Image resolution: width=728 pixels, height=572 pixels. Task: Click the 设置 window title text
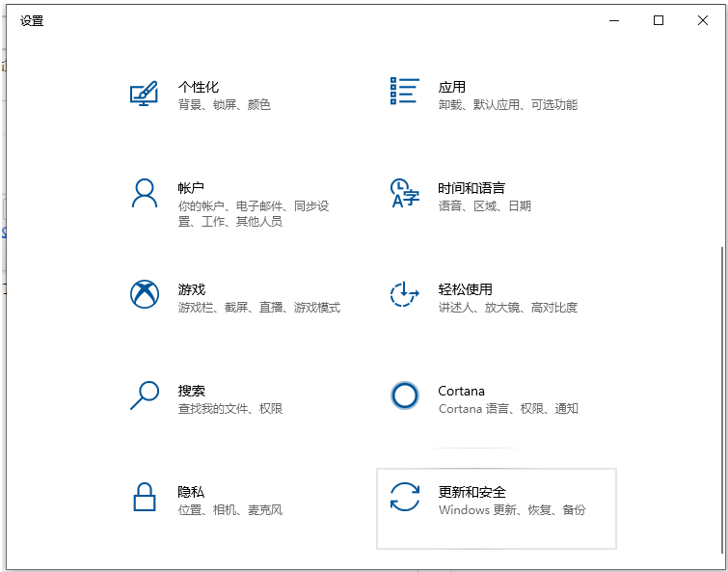pyautogui.click(x=32, y=21)
